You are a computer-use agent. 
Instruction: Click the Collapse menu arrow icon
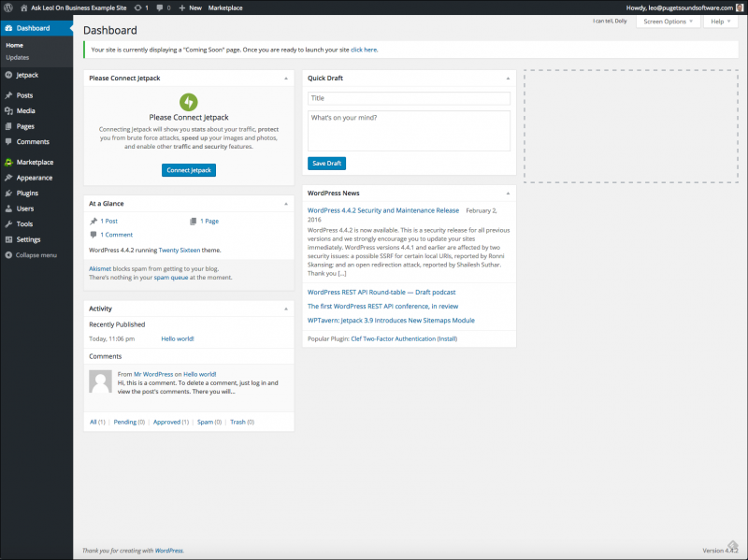pos(8,255)
